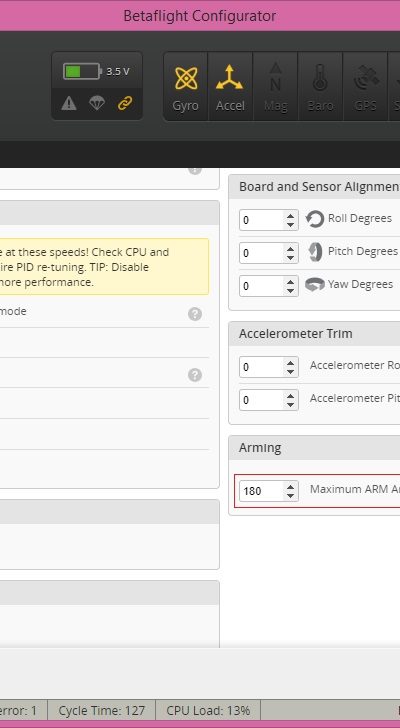Decrease Maximum ARM Angle stepper
Viewport: 400px width, 728px height.
pyautogui.click(x=290, y=495)
